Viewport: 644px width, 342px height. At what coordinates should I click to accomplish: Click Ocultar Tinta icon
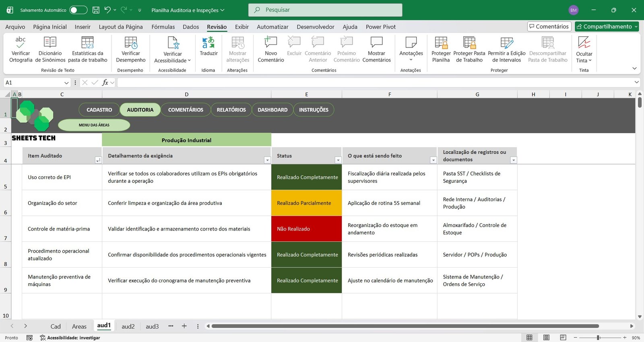click(x=584, y=42)
